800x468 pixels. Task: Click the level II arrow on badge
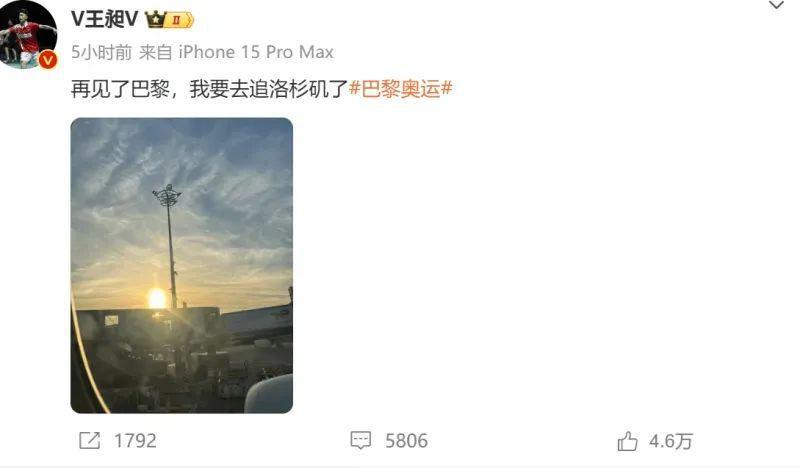click(x=180, y=20)
